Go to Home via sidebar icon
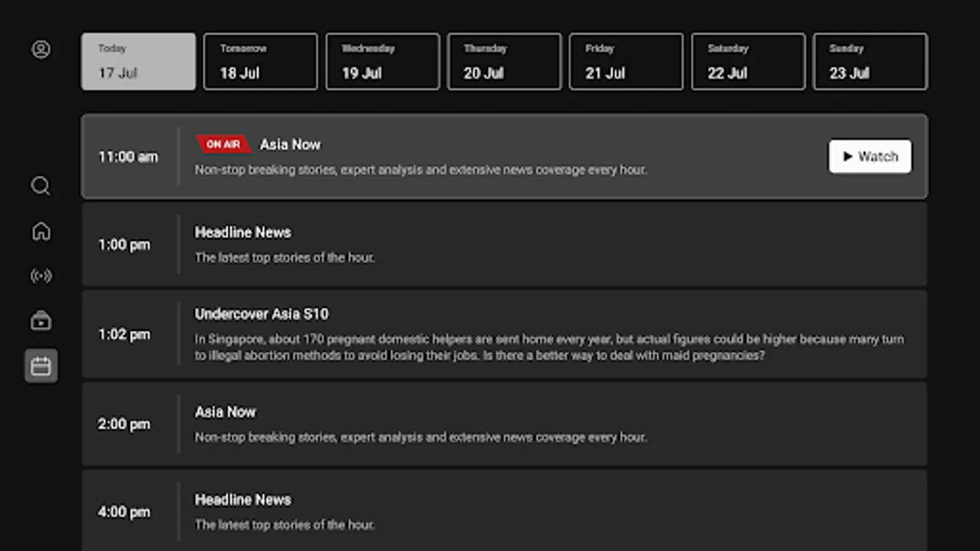This screenshot has height=551, width=980. tap(40, 231)
